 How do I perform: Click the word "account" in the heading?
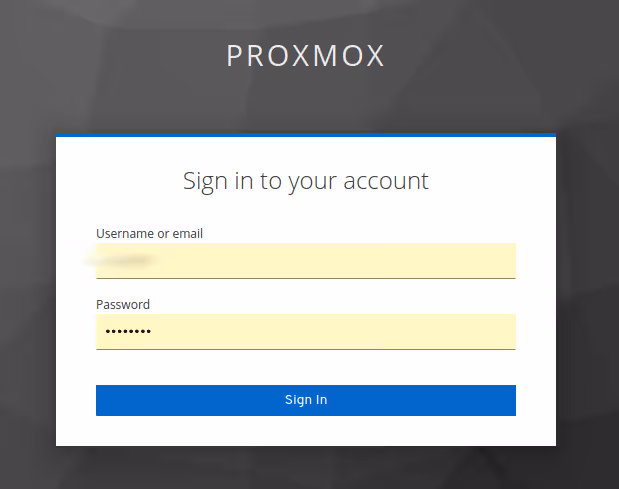point(386,181)
